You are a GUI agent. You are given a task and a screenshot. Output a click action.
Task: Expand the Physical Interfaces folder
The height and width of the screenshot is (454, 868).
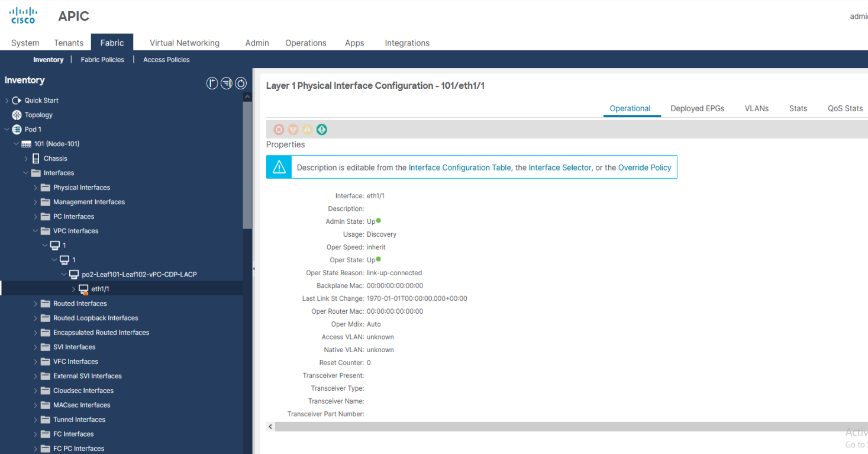click(36, 188)
